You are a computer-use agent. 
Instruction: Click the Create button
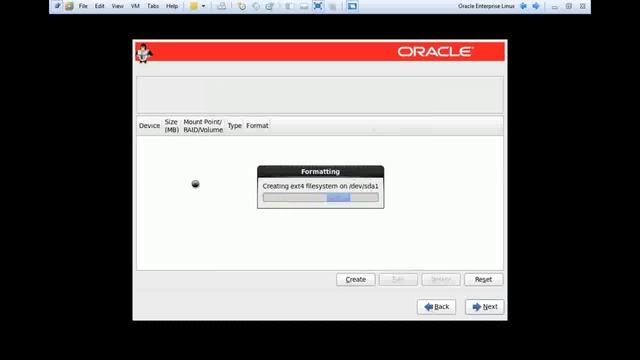tap(356, 280)
